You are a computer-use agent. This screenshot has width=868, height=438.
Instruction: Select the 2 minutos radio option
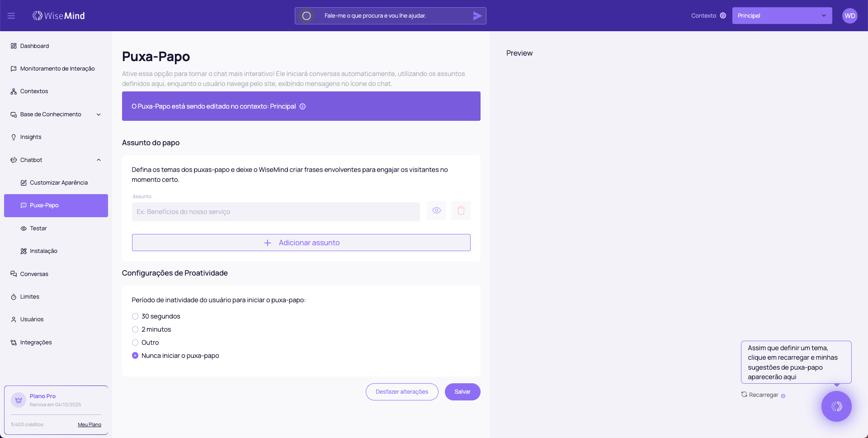coord(135,329)
